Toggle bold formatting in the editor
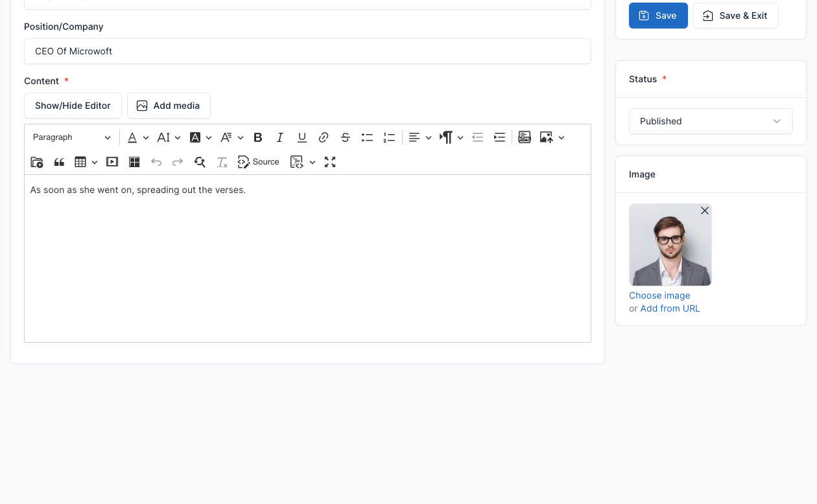This screenshot has height=504, width=817. click(258, 137)
